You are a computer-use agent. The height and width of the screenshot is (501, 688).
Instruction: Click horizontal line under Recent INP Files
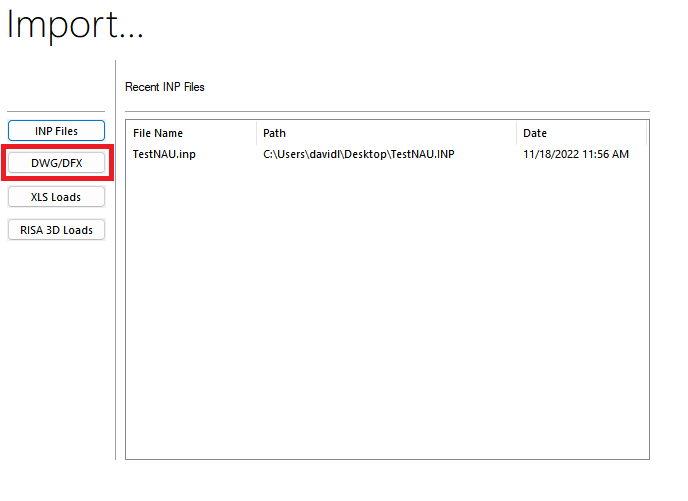pos(385,111)
